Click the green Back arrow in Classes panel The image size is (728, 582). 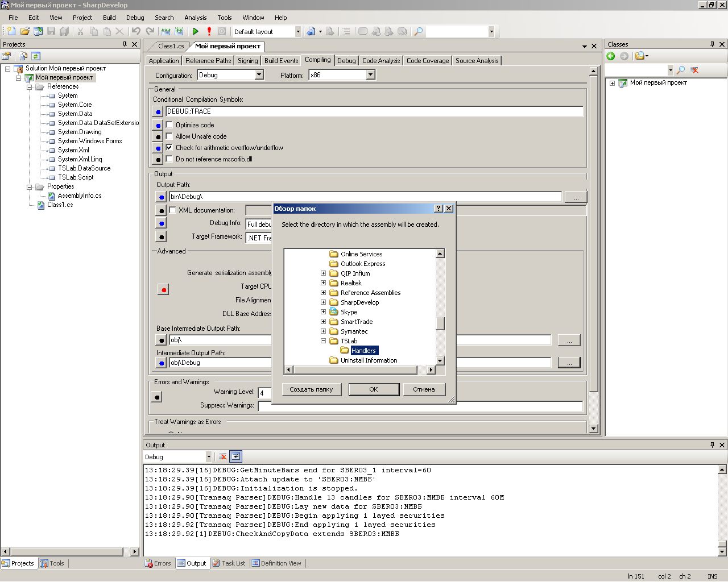(611, 56)
